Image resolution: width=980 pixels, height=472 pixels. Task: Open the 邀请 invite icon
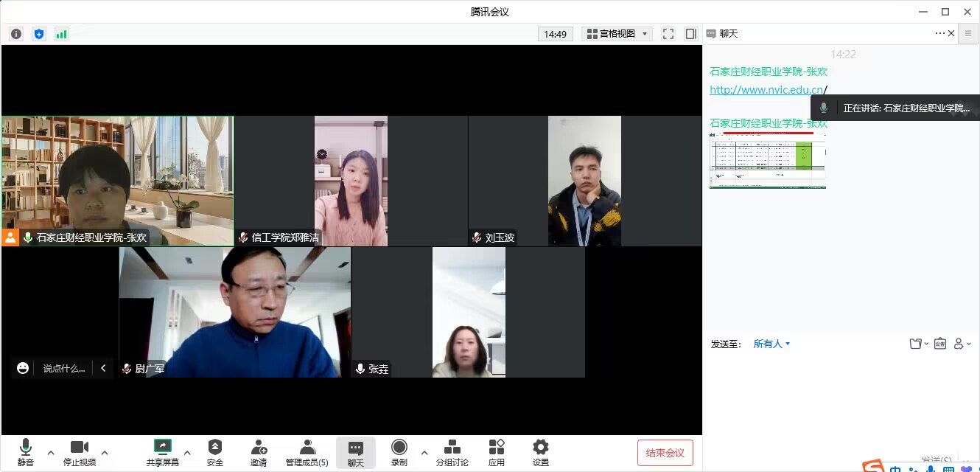point(259,452)
